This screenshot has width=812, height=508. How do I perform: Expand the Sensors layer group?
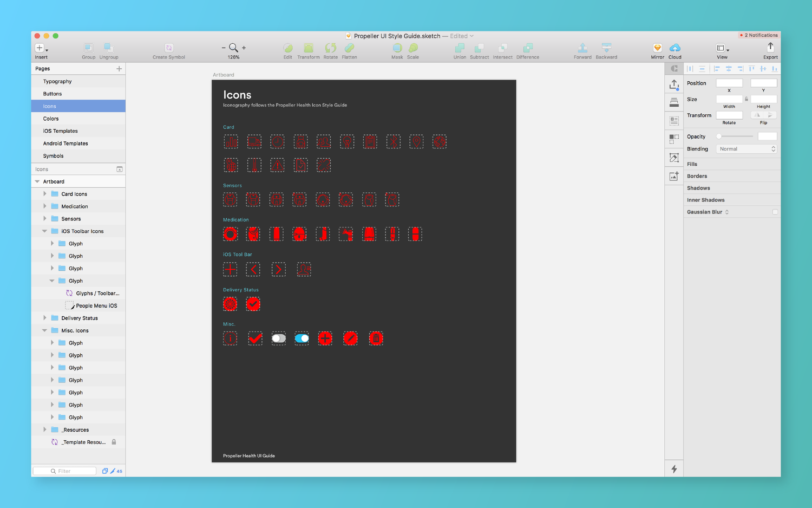45,218
